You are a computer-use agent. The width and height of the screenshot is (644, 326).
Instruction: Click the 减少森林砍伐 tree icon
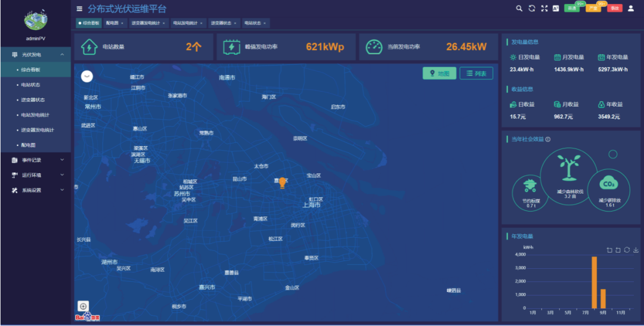click(x=569, y=167)
